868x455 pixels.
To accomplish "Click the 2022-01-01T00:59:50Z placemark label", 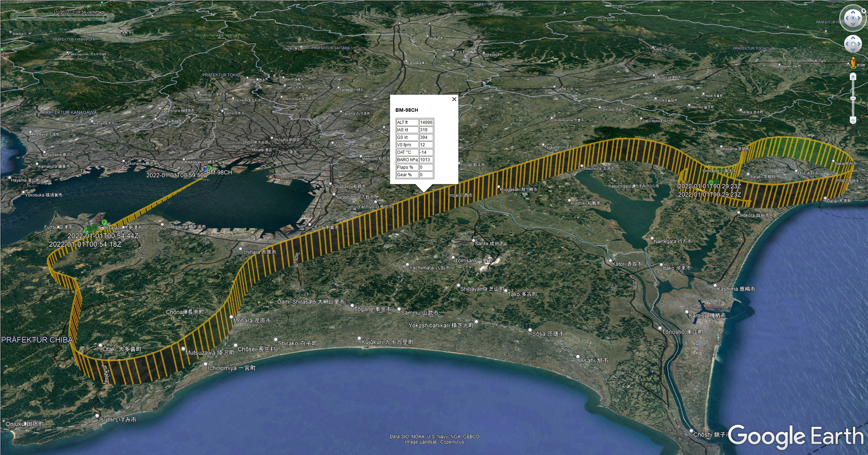I will coord(176,176).
